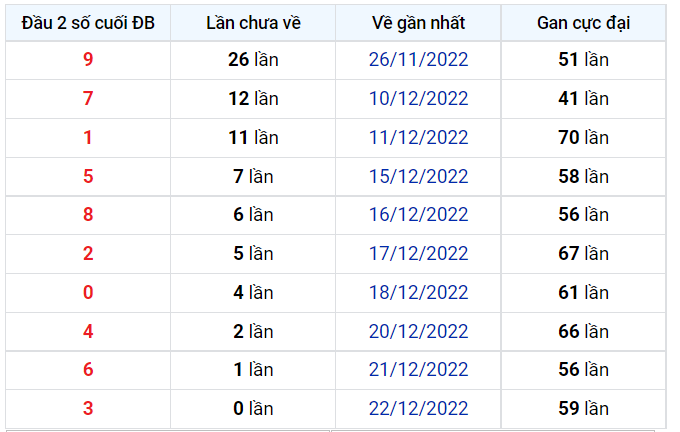Open the 21/12/2022 date link
The width and height of the screenshot is (680, 432).
click(x=418, y=370)
